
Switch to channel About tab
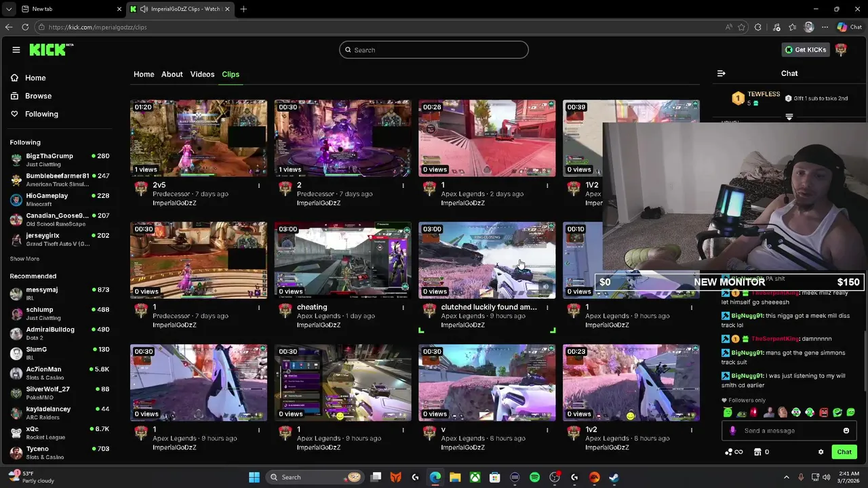172,74
